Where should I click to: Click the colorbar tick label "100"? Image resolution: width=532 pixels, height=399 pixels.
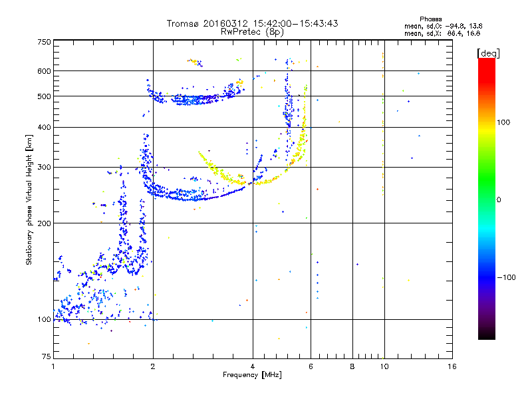[503, 122]
